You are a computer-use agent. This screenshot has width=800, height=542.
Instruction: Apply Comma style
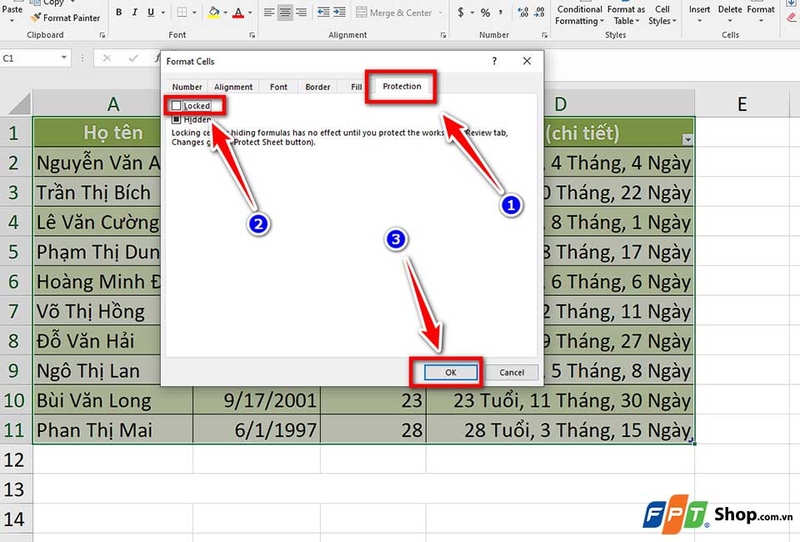(x=501, y=12)
